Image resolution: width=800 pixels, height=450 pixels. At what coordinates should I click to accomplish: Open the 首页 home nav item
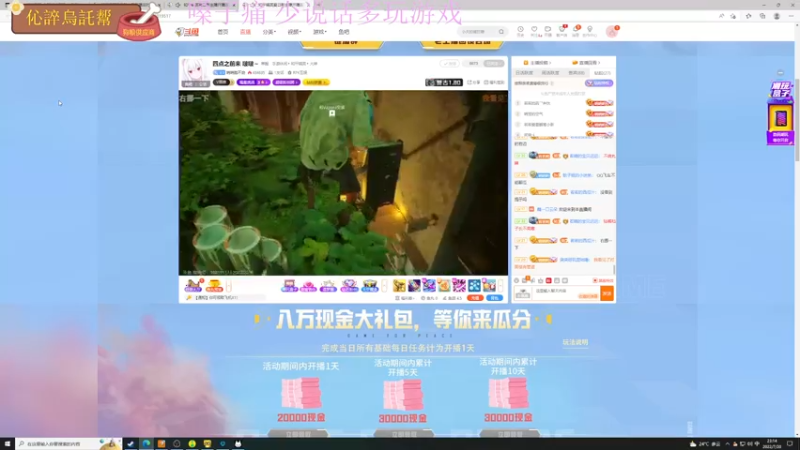pyautogui.click(x=223, y=32)
